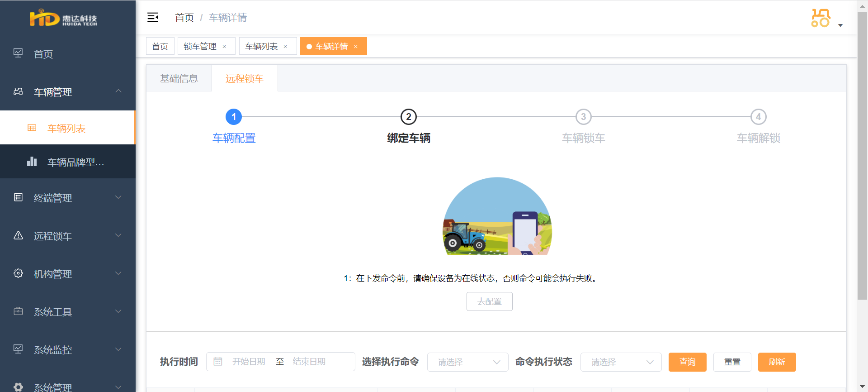Expand the user dropdown caret arrow
This screenshot has height=392, width=868.
840,25
